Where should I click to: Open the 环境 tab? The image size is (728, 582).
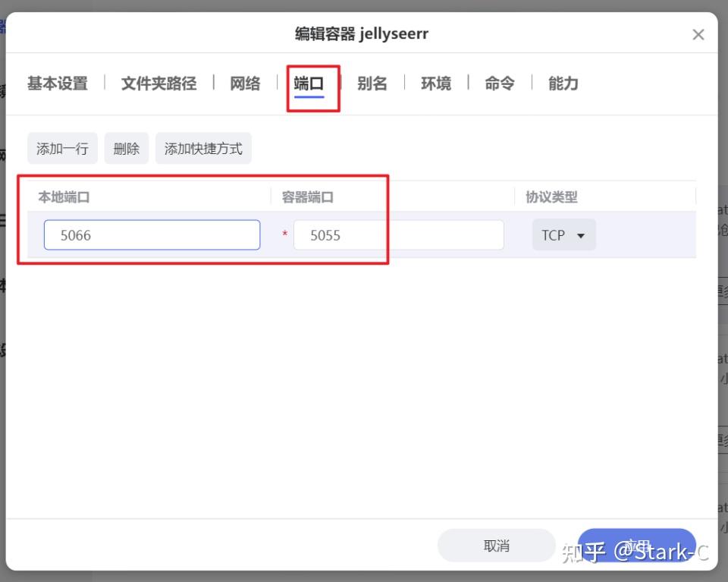(436, 83)
